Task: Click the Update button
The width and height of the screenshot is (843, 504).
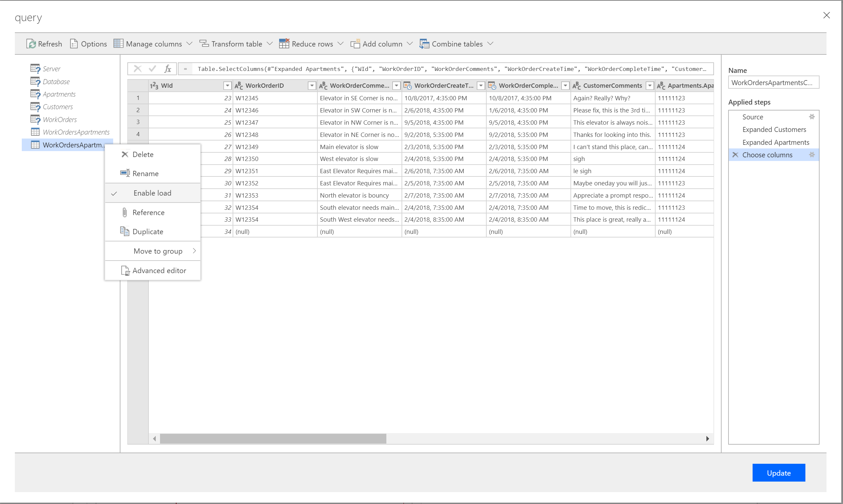Action: pyautogui.click(x=778, y=473)
